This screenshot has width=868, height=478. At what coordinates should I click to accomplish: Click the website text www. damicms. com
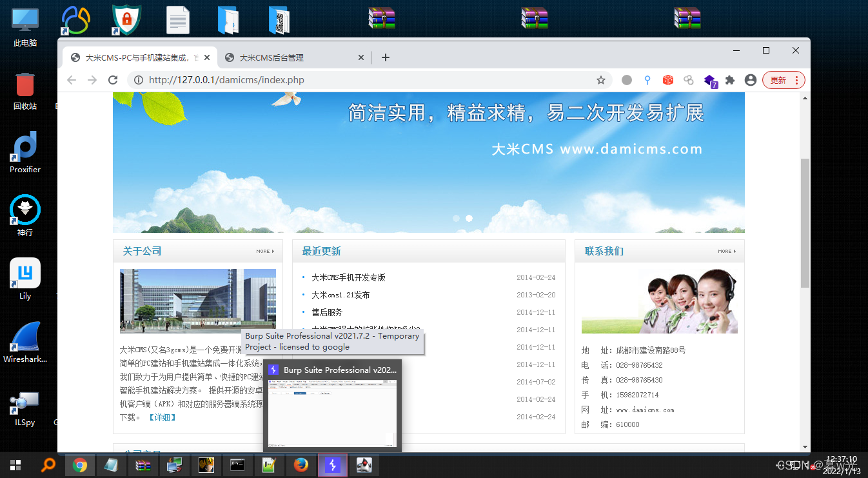tap(645, 410)
